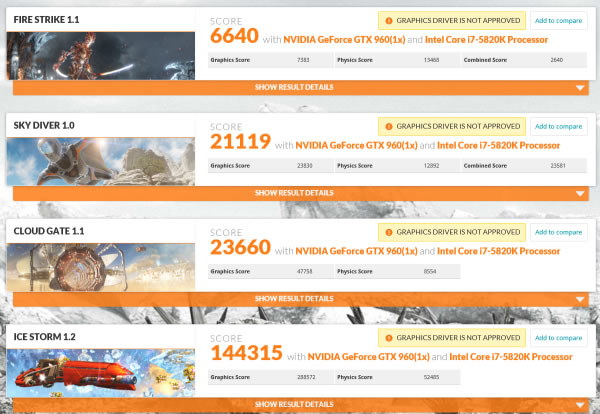Viewport: 600px width, 414px height.
Task: Click the FIRE STRIKE 1.1 title
Action: [x=46, y=20]
